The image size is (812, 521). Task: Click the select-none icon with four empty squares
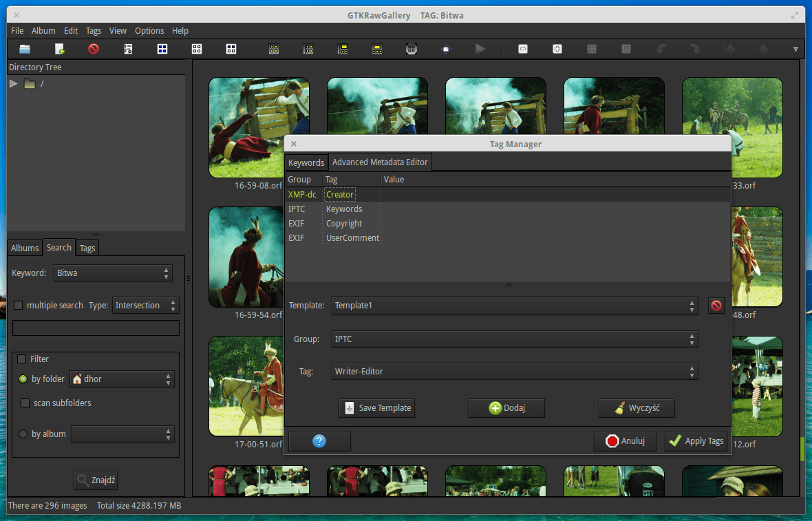[x=197, y=49]
